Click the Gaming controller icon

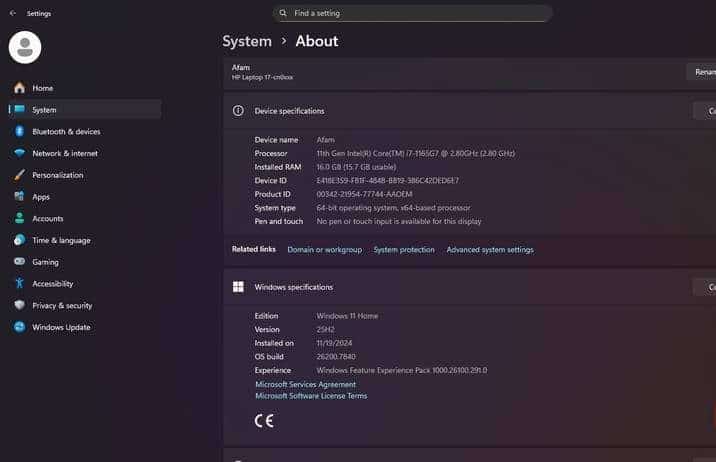pyautogui.click(x=19, y=262)
